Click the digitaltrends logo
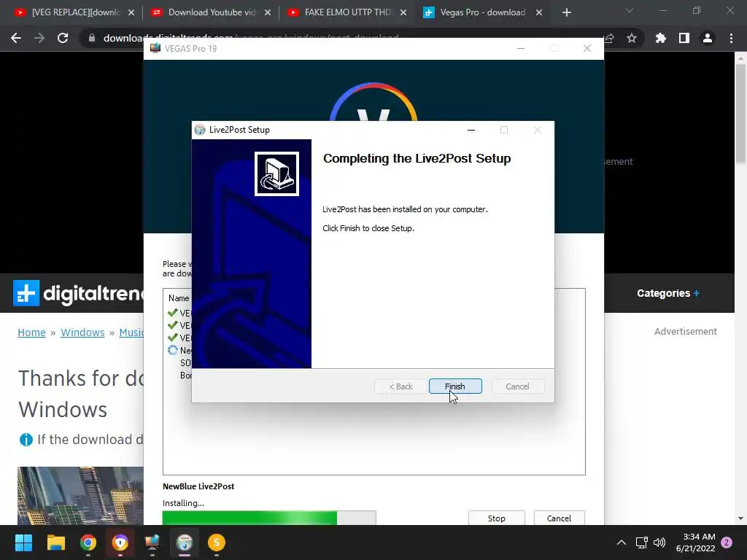This screenshot has height=560, width=747. click(79, 293)
